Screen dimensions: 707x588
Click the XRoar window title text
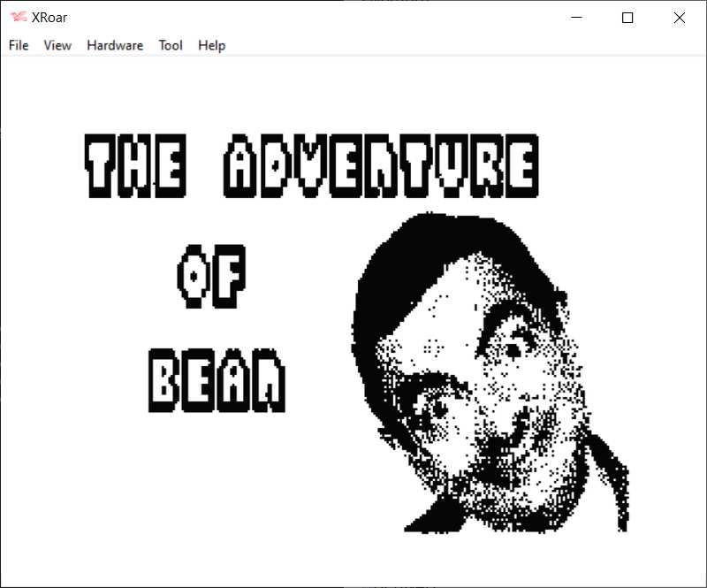(x=49, y=18)
